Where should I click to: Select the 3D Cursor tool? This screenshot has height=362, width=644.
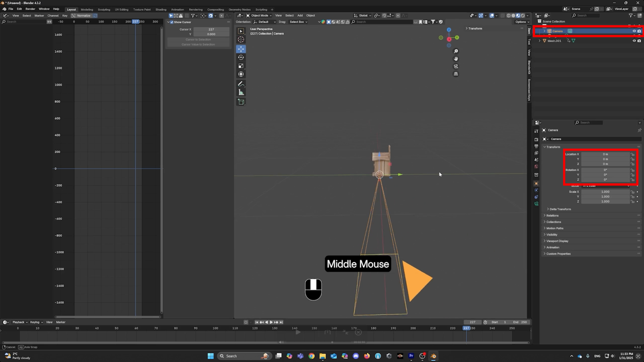(241, 39)
